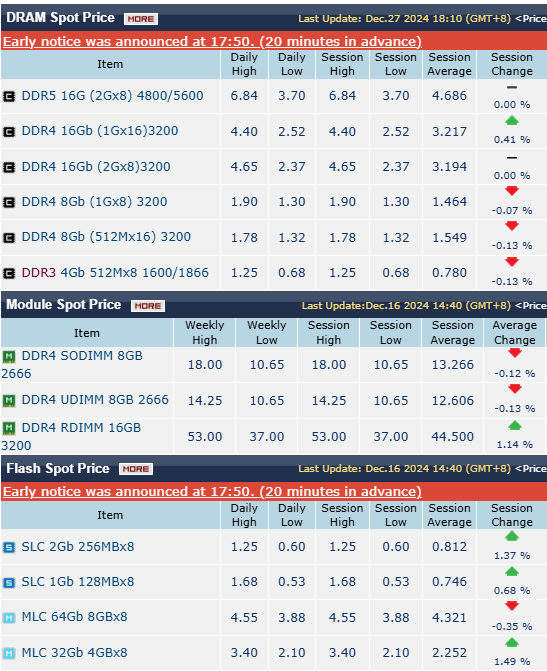This screenshot has height=671, width=547.
Task: Click Session Average 44.500 for RDIMM
Action: tap(453, 436)
